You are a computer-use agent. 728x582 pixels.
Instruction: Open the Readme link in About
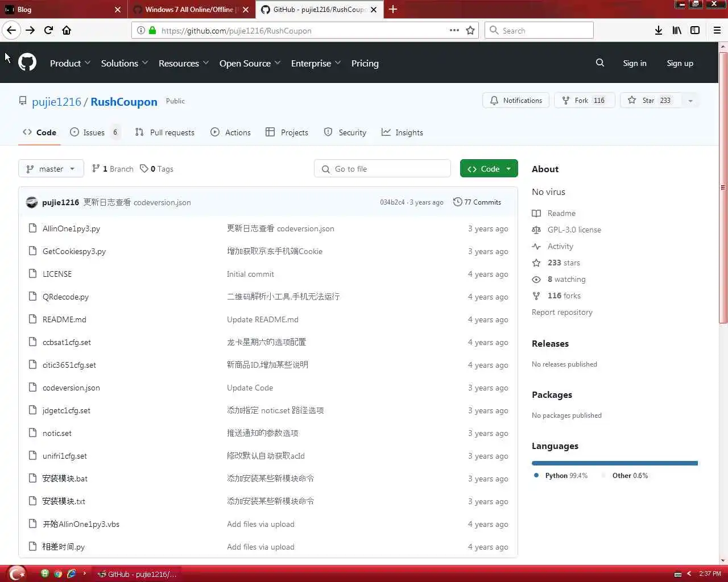tap(561, 213)
